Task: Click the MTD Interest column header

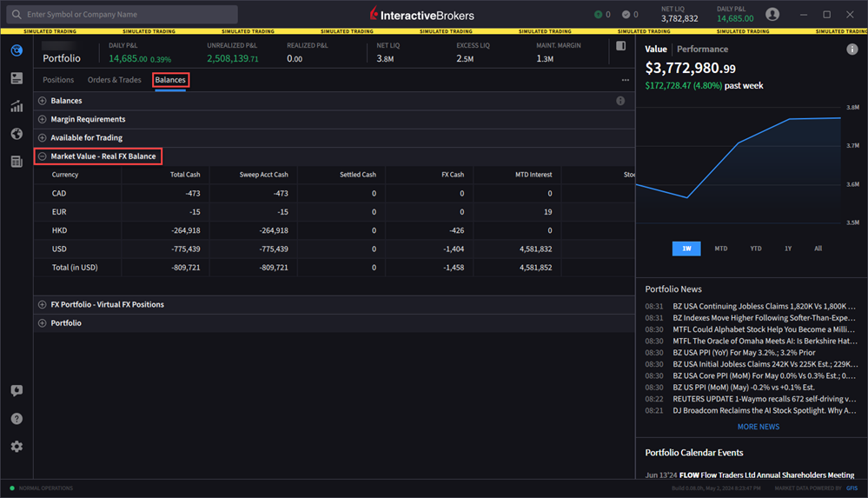Action: click(x=533, y=175)
